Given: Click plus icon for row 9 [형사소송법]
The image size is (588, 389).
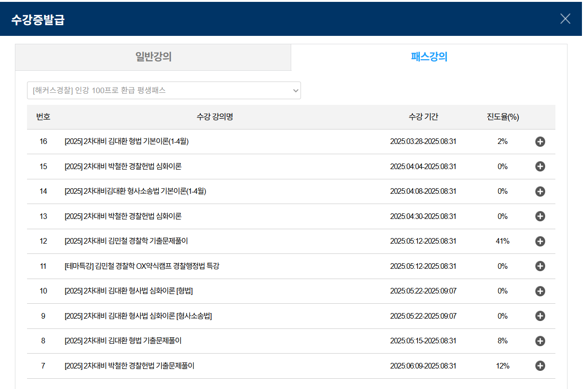Looking at the screenshot, I should (540, 316).
